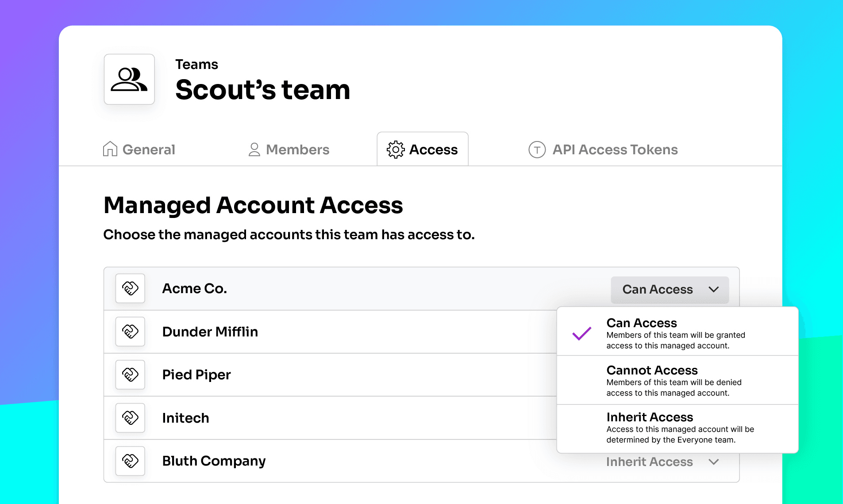Screen dimensions: 843x504
Task: Click the Bluth Company handshake icon
Action: pyautogui.click(x=130, y=461)
